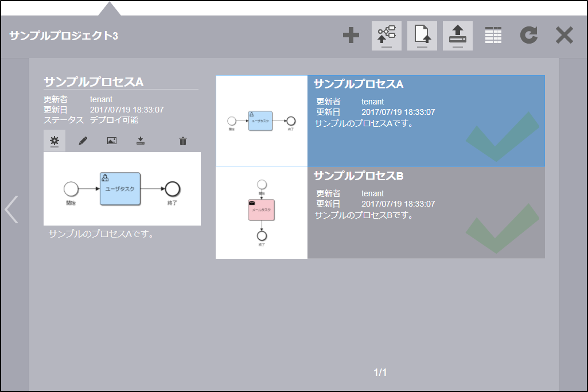Screen dimensions: 588x392
Task: Click the description below the large preview
Action: [101, 234]
